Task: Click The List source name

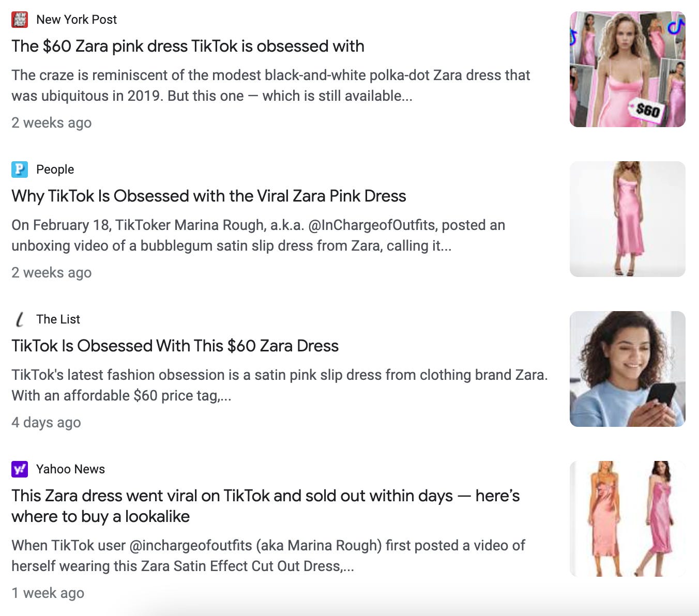Action: tap(58, 319)
